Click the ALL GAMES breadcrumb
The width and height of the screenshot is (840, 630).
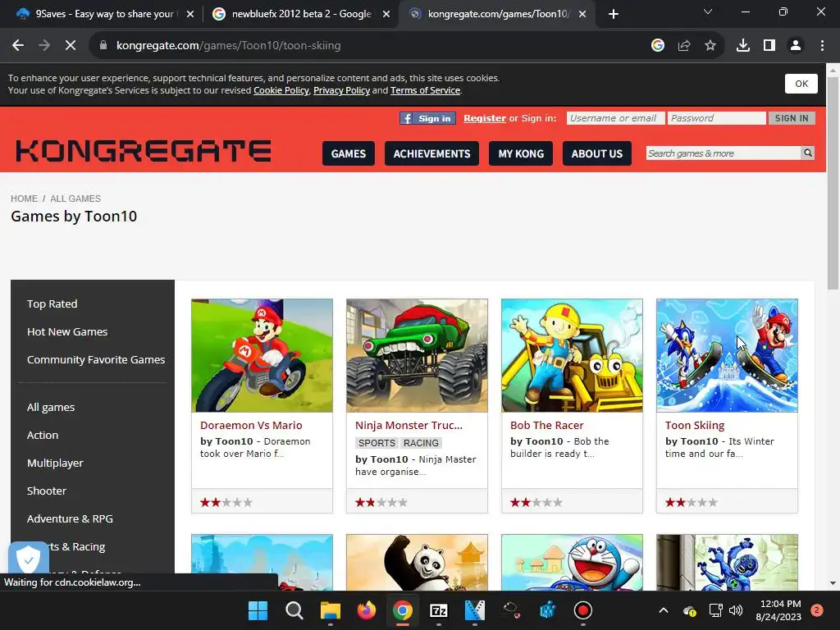(75, 199)
